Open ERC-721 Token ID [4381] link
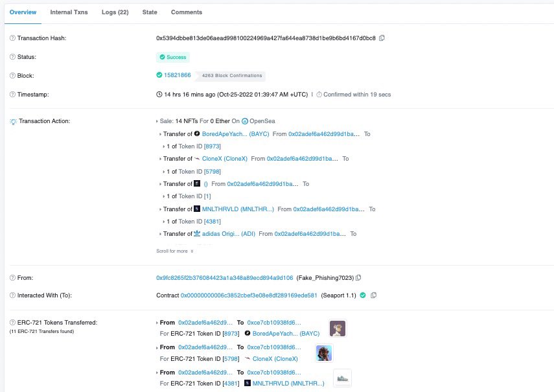 coord(231,384)
